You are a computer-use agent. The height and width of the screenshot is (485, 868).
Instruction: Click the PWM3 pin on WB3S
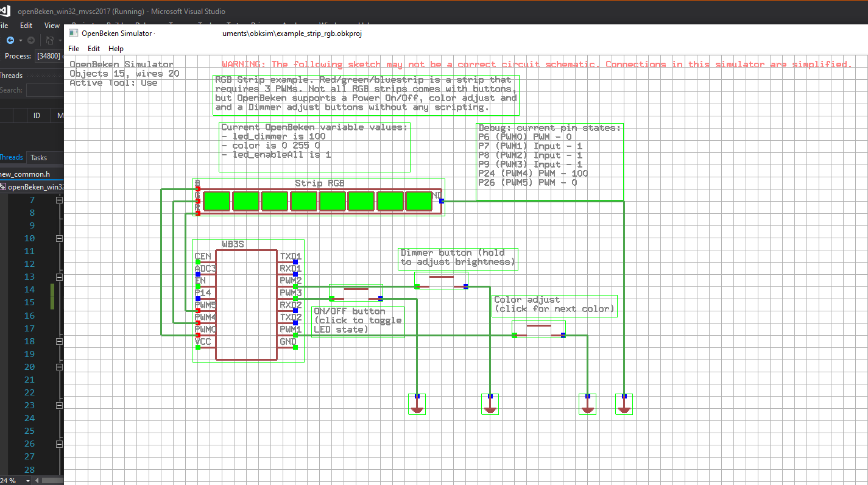pos(295,298)
